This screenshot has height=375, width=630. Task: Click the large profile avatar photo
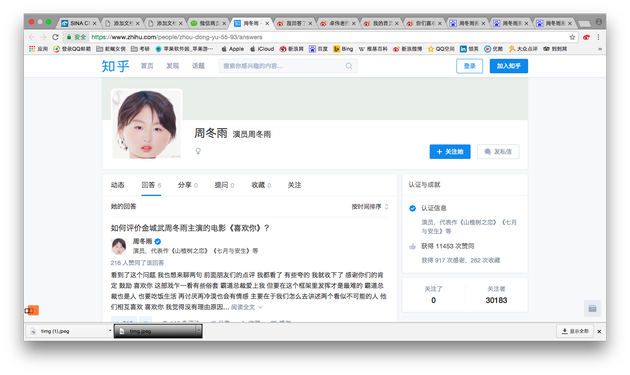tap(146, 124)
